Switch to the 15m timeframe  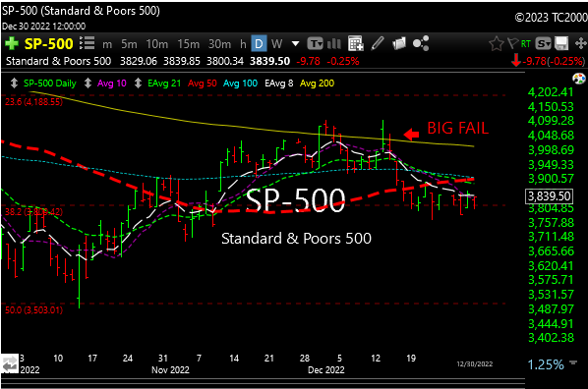(x=188, y=44)
